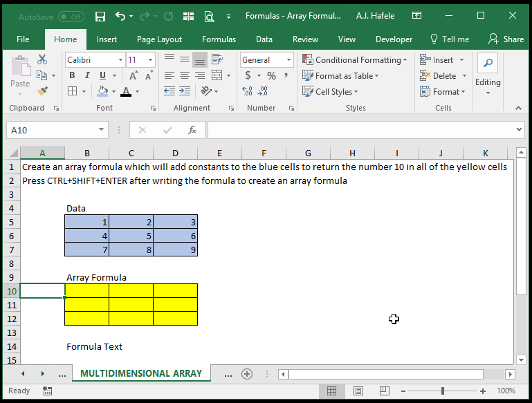Screen dimensions: 532x403
Task: Set Middle Align in alignment group
Action: point(185,59)
